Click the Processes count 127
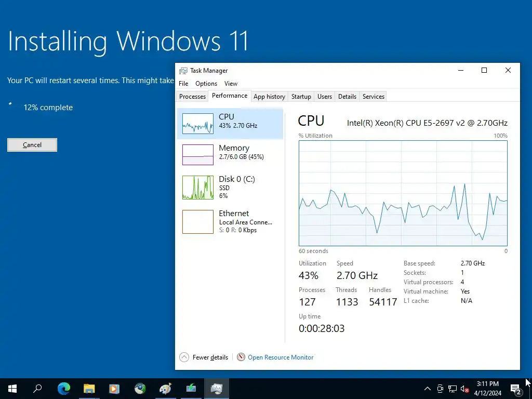The width and height of the screenshot is (532, 399). coord(308,302)
